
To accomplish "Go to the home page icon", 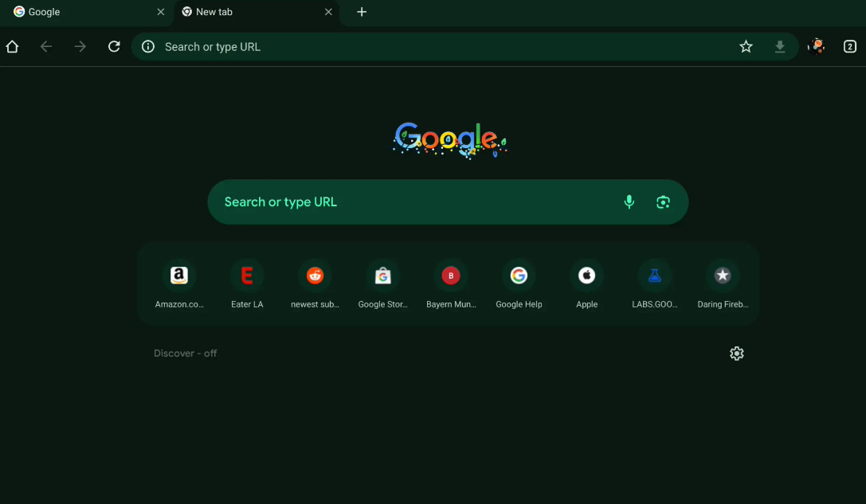I will click(x=12, y=47).
